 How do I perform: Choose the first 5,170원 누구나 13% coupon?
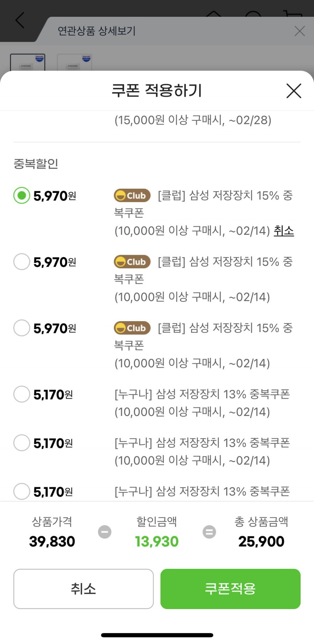pyautogui.click(x=22, y=394)
